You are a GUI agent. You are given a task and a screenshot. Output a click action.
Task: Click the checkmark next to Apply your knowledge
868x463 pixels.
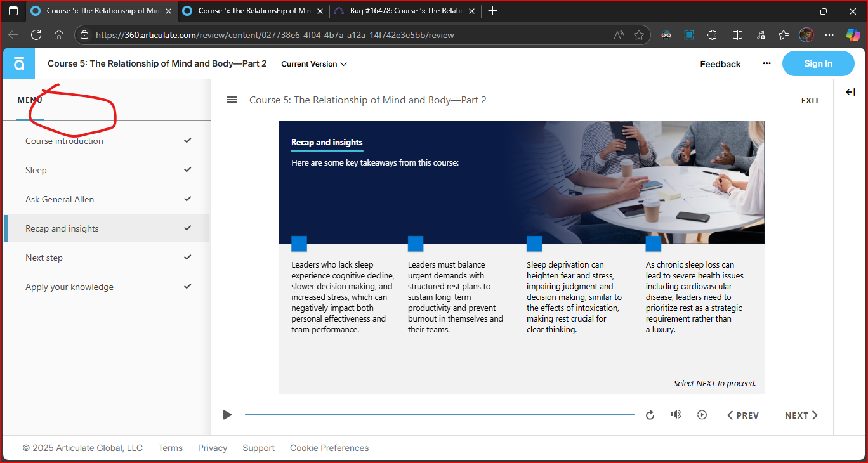187,286
